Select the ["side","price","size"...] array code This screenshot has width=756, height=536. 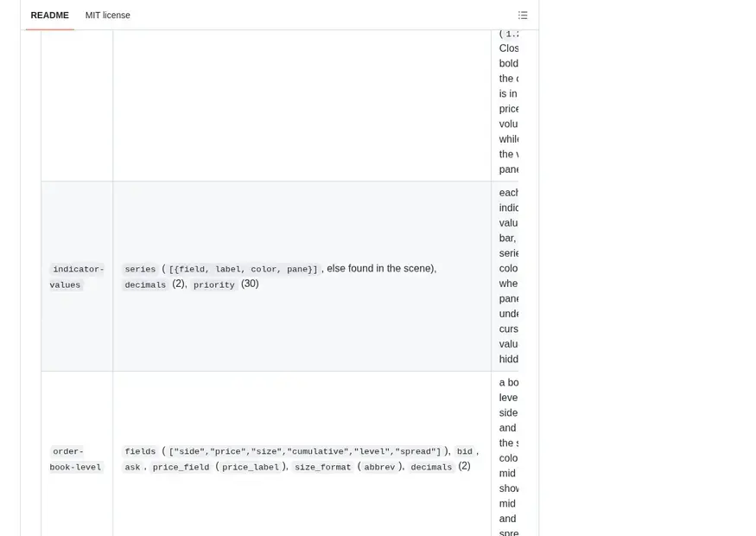coord(305,451)
